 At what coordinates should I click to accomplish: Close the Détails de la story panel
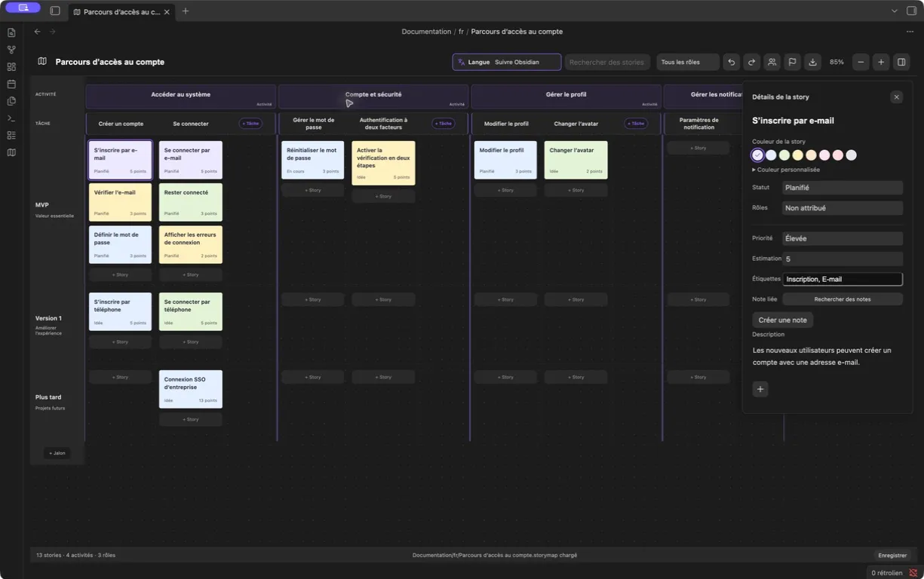896,97
